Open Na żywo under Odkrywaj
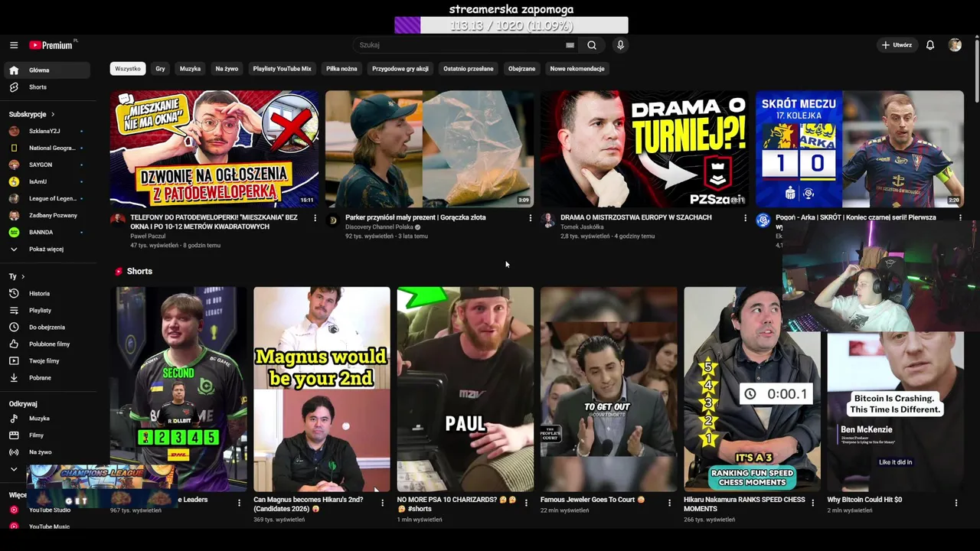The image size is (980, 551). coord(46,452)
